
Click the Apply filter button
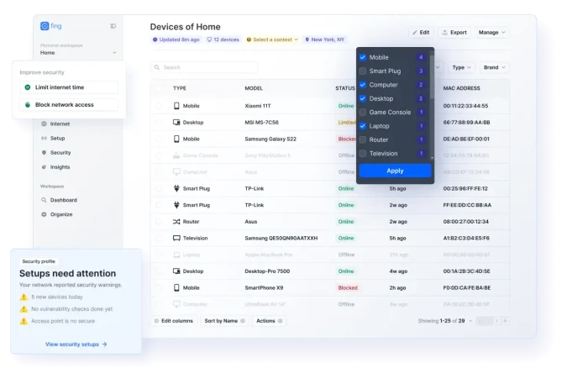click(x=395, y=171)
